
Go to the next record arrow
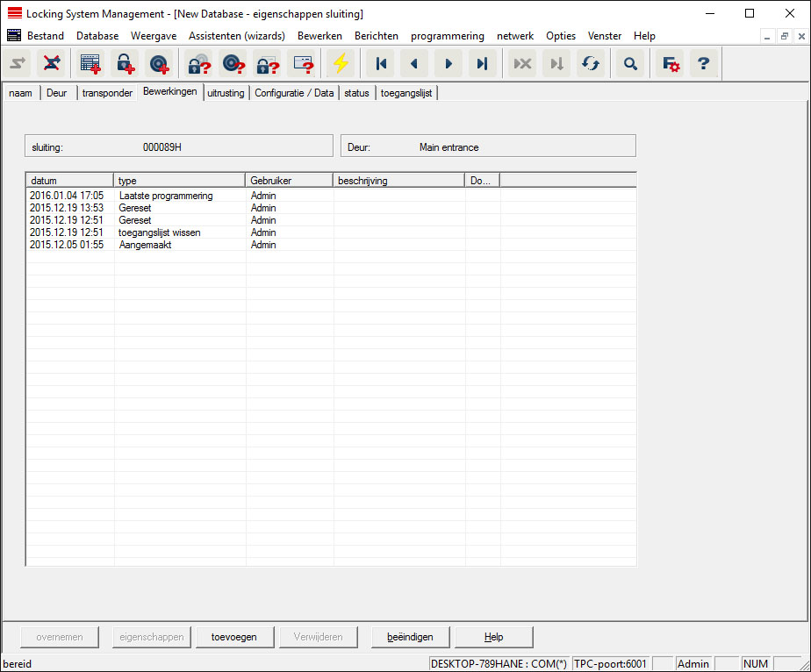(x=449, y=64)
